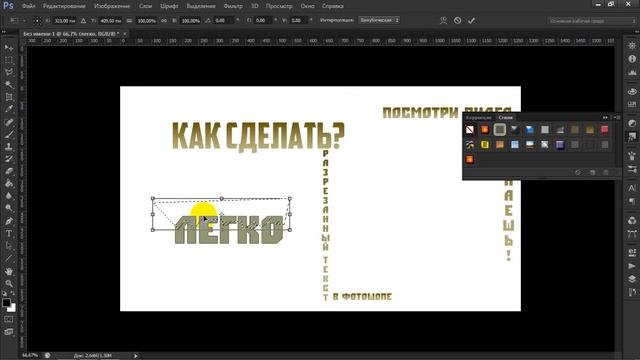
Task: Click the X position input field
Action: coord(65,20)
